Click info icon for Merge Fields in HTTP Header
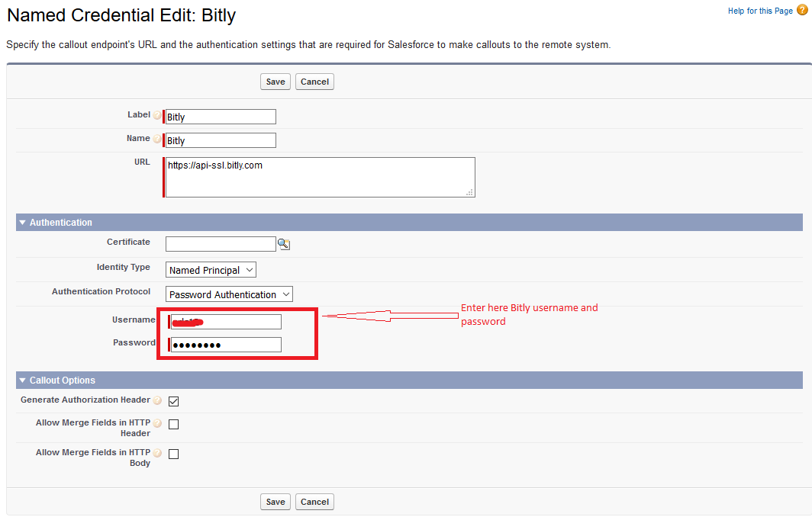 click(157, 423)
